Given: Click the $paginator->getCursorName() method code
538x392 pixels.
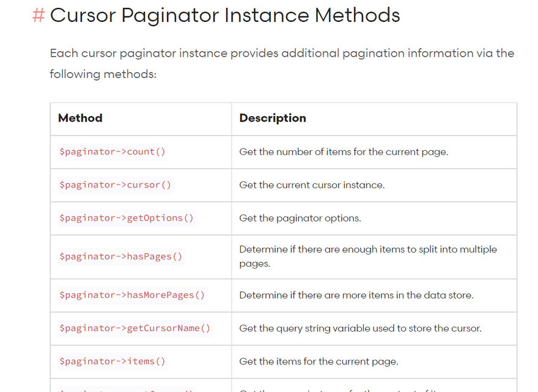Looking at the screenshot, I should click(135, 328).
